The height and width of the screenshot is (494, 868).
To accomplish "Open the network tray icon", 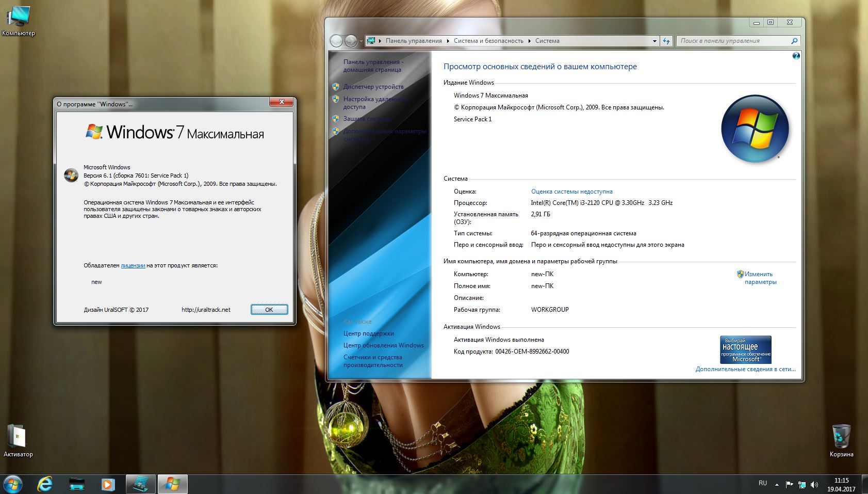I will pos(802,484).
